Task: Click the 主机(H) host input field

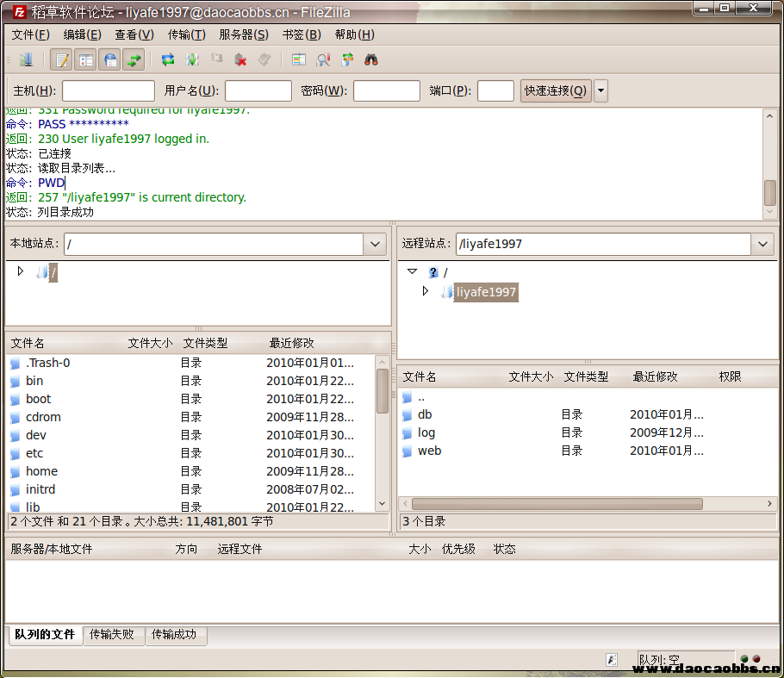Action: (109, 90)
